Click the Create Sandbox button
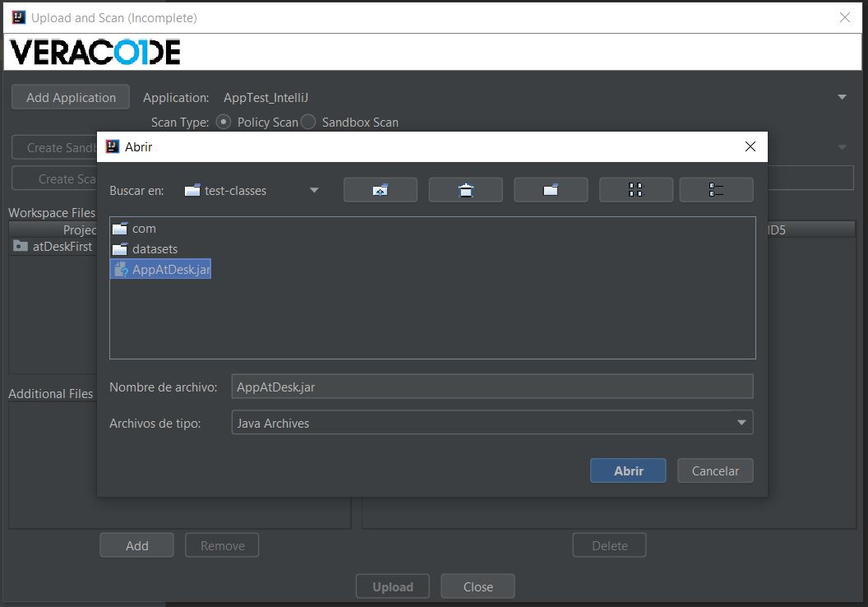The height and width of the screenshot is (607, 868). (x=54, y=148)
